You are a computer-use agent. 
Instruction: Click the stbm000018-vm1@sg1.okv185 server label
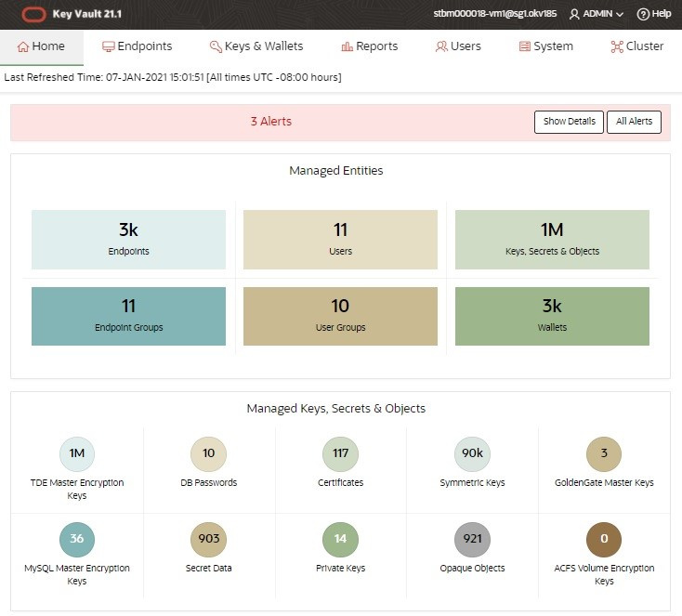(495, 14)
